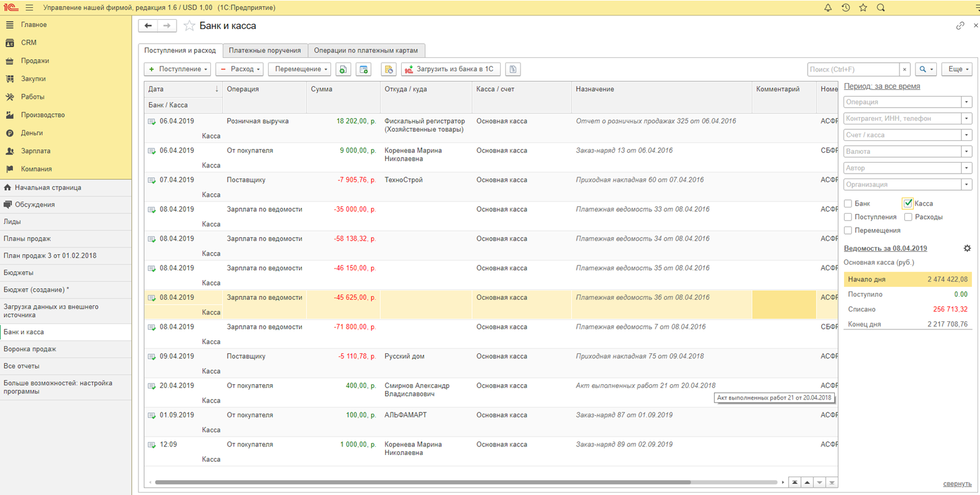Image resolution: width=980 pixels, height=495 pixels.
Task: Uncheck the Касса checkbox
Action: point(907,203)
